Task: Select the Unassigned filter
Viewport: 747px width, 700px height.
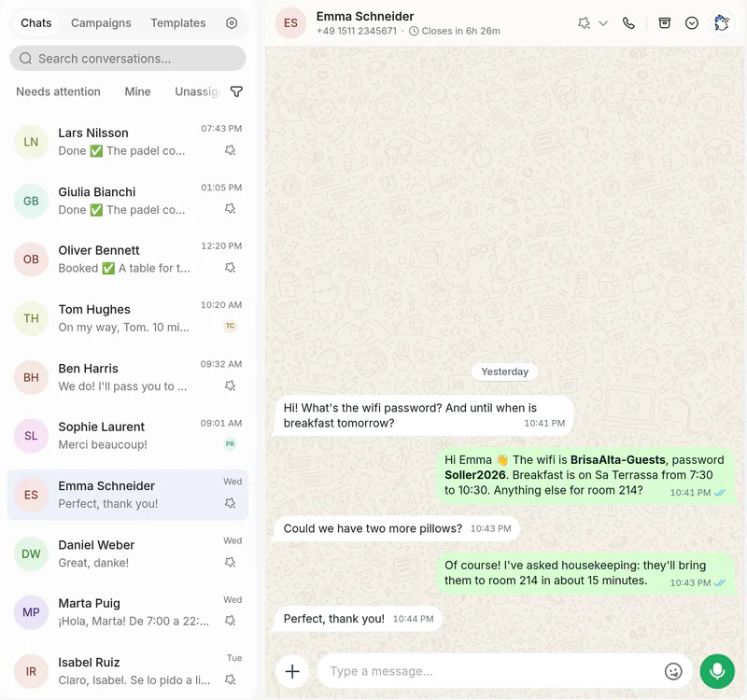Action: pos(197,91)
